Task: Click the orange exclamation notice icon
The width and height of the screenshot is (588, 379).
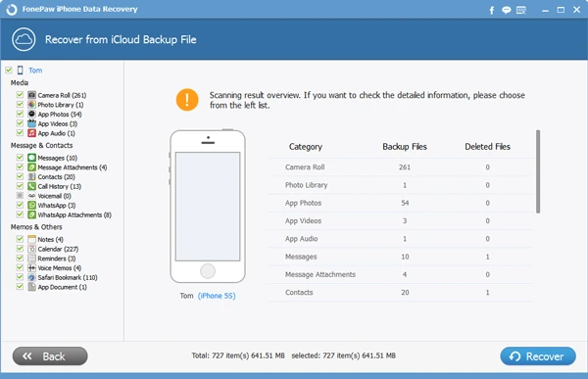Action: [187, 100]
